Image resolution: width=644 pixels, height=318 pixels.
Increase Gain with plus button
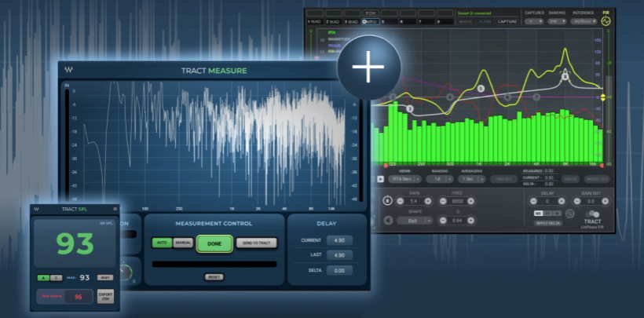(x=428, y=201)
